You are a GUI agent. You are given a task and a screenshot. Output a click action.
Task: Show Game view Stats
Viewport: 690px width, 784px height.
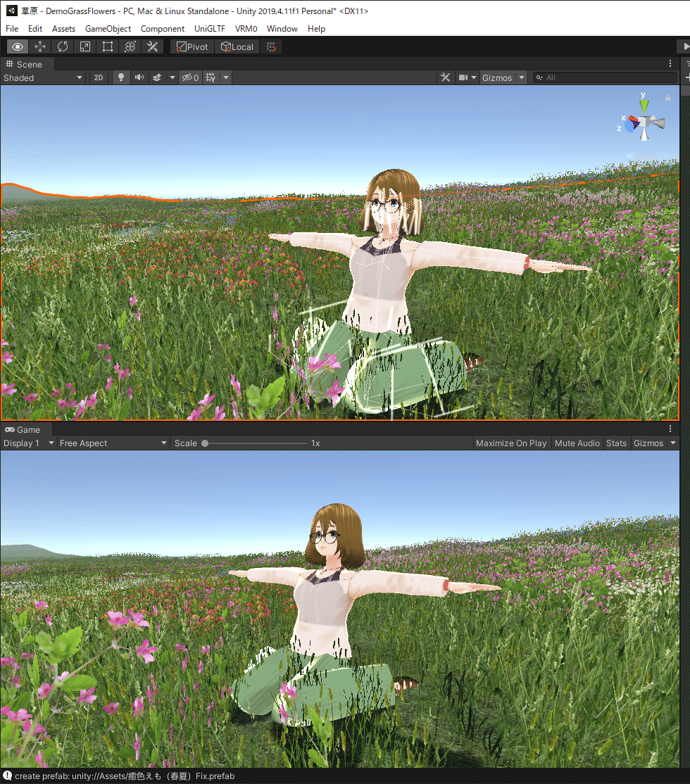[616, 443]
